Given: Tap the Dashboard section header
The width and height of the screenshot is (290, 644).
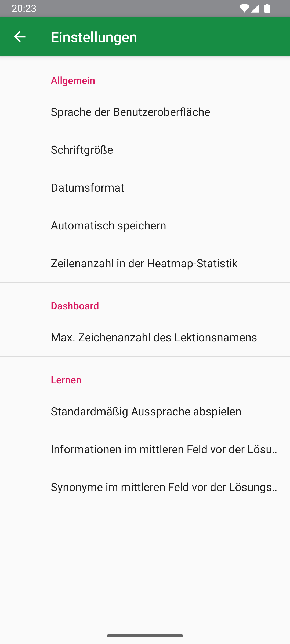Looking at the screenshot, I should pyautogui.click(x=75, y=306).
